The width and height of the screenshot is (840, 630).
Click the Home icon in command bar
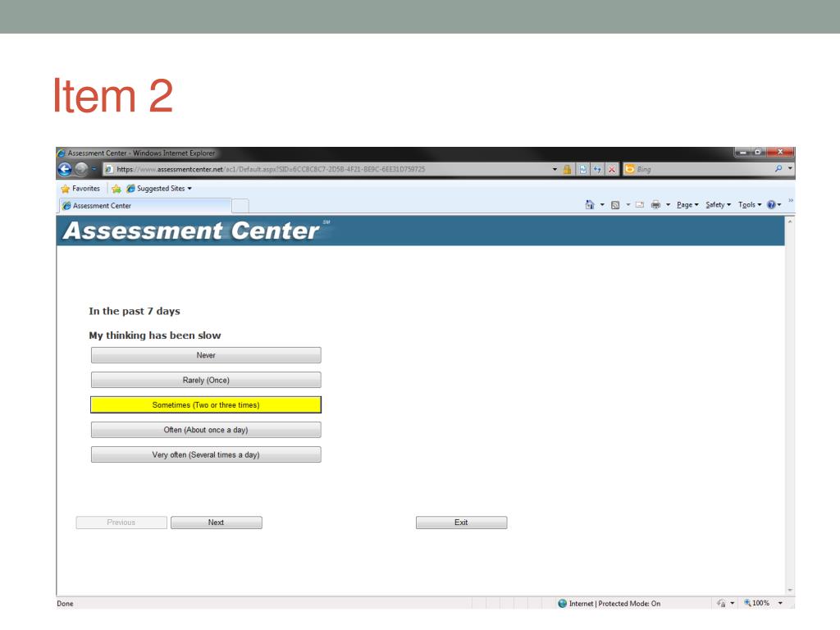click(589, 204)
